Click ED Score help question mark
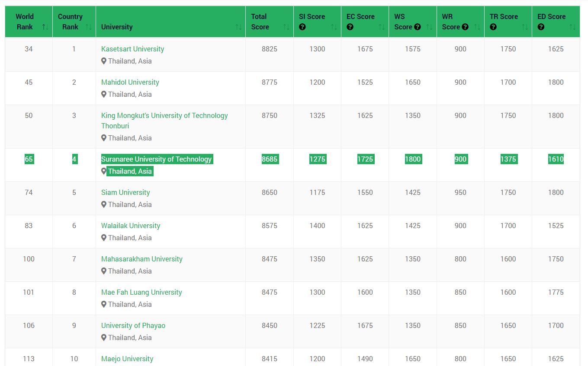Image resolution: width=588 pixels, height=366 pixels. pyautogui.click(x=541, y=27)
